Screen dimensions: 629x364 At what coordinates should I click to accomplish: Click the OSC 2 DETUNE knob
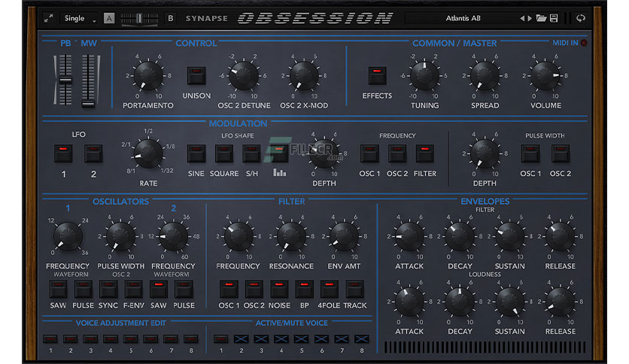[244, 76]
